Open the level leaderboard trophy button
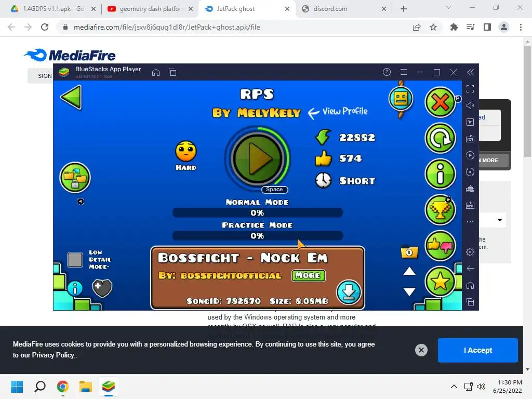 440,210
